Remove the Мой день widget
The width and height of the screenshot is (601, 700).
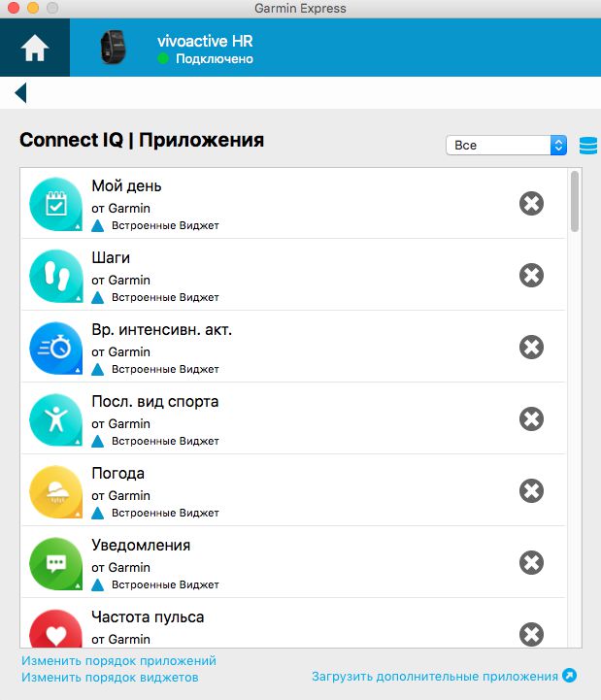coord(531,204)
